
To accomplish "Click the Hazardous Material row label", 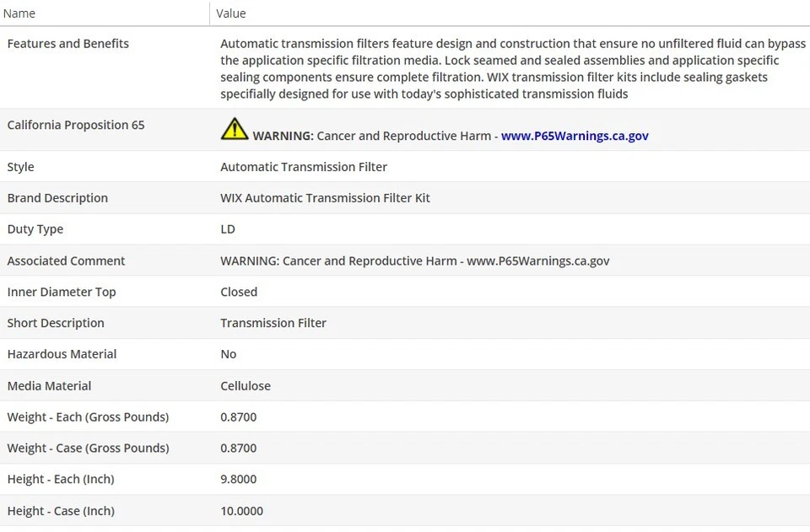I will click(62, 354).
